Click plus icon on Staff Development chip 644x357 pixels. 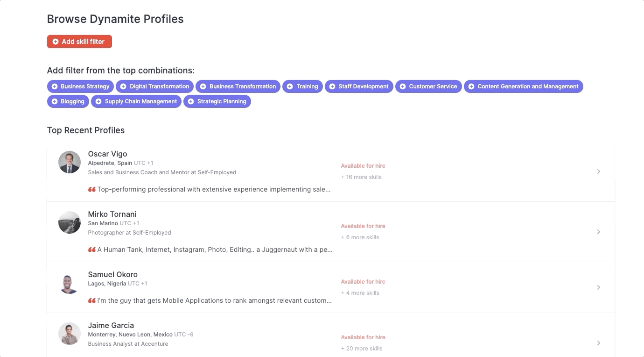[332, 86]
